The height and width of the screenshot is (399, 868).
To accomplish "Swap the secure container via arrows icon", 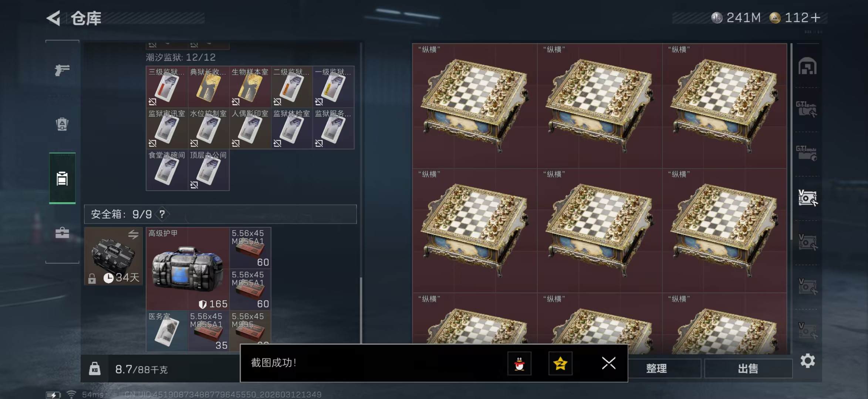I will tap(133, 234).
